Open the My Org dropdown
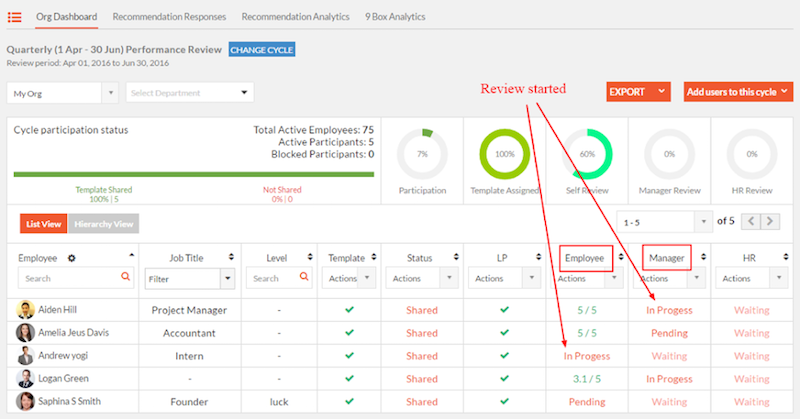The height and width of the screenshot is (419, 800). (x=62, y=93)
